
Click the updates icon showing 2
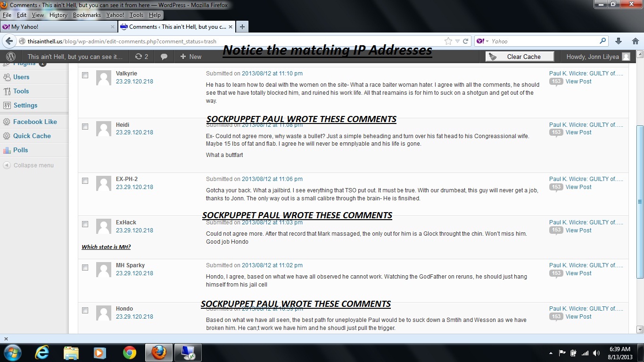point(141,57)
